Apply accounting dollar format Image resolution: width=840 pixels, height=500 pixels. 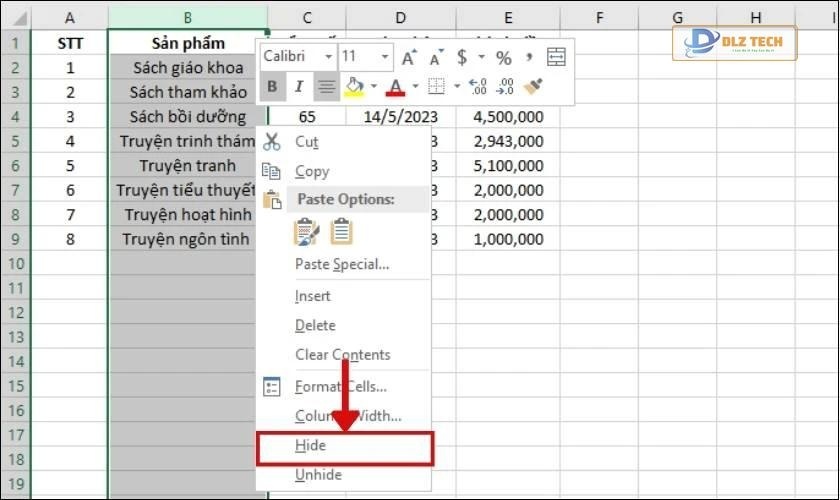pos(462,57)
